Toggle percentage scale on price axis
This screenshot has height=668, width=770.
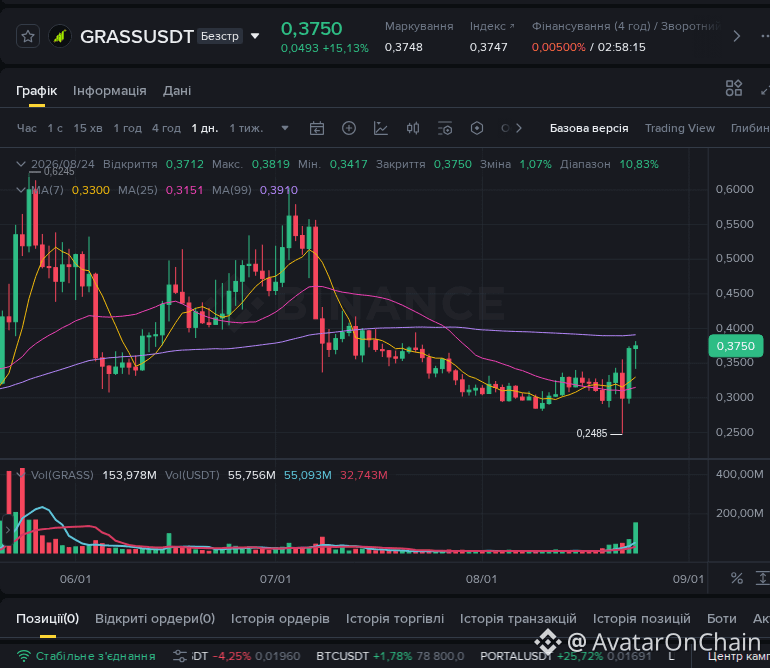[736, 578]
